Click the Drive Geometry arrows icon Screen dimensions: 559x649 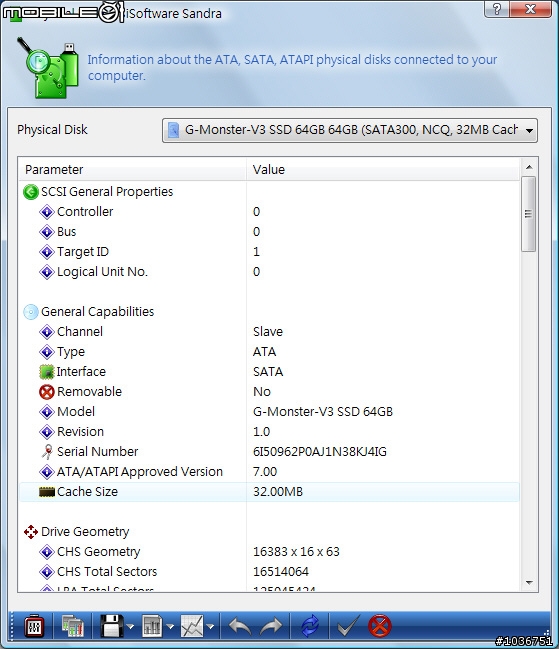(31, 532)
